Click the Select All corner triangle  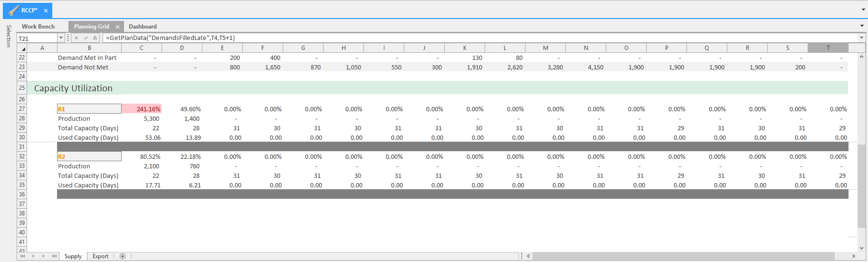click(23, 48)
